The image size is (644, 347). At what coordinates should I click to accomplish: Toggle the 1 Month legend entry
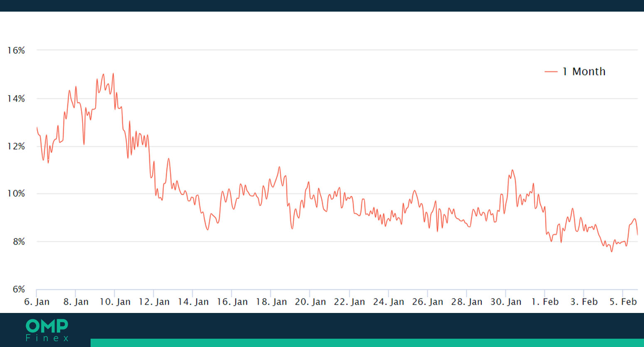tap(575, 71)
